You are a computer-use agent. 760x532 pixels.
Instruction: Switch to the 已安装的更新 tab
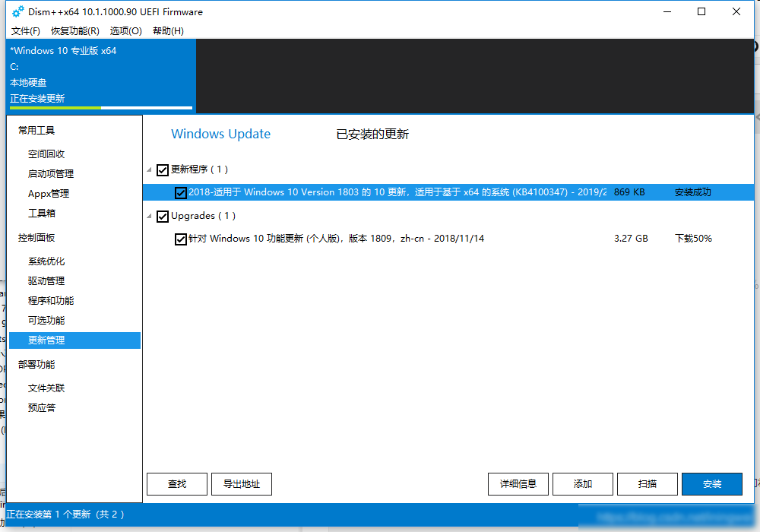[x=372, y=135]
